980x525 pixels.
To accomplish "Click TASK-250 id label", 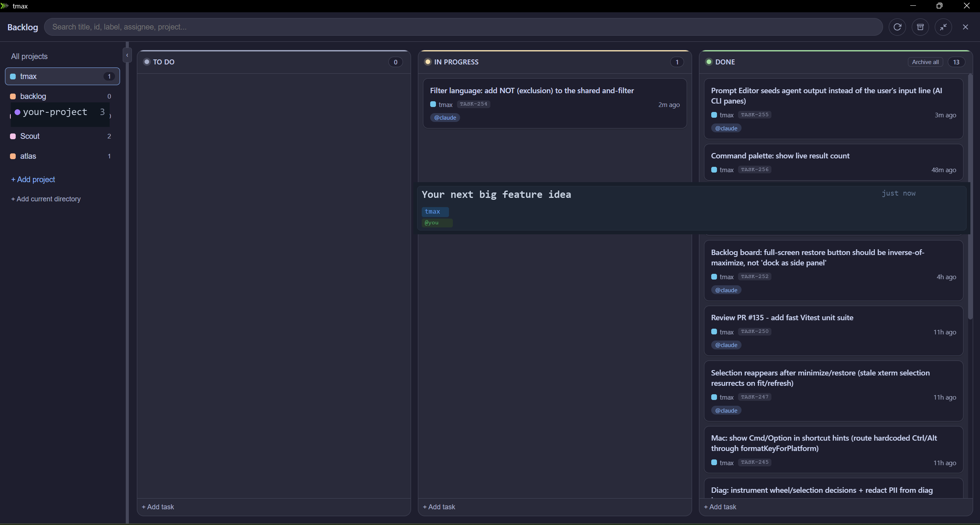I will 755,331.
